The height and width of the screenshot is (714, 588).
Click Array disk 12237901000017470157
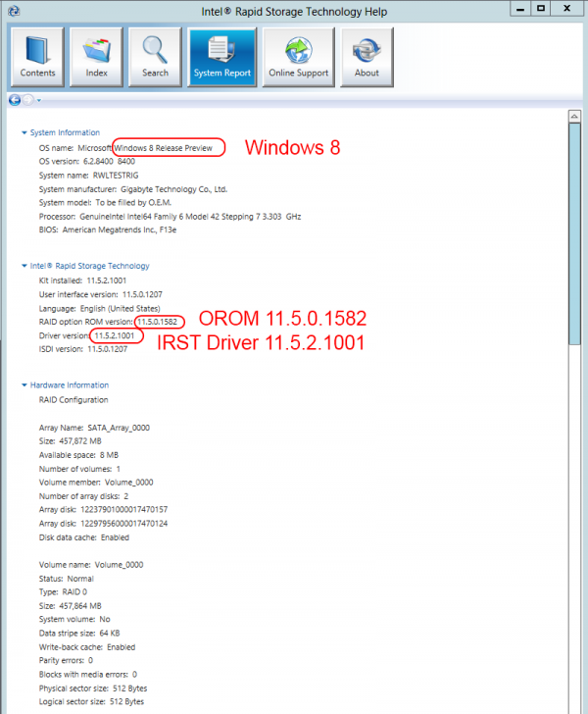[103, 510]
